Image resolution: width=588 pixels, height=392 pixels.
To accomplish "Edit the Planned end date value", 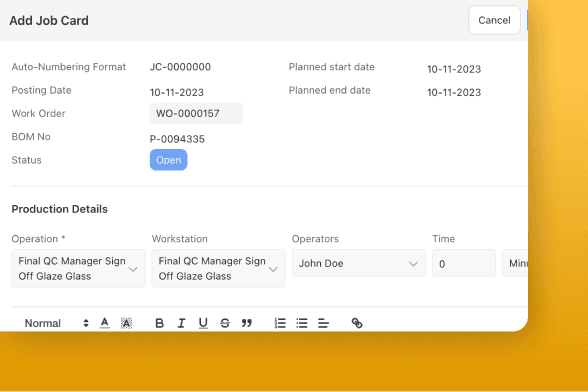I will [454, 92].
